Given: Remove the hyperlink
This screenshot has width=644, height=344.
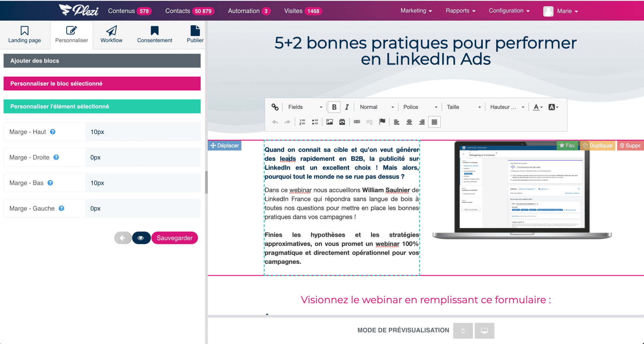Looking at the screenshot, I should click(369, 122).
